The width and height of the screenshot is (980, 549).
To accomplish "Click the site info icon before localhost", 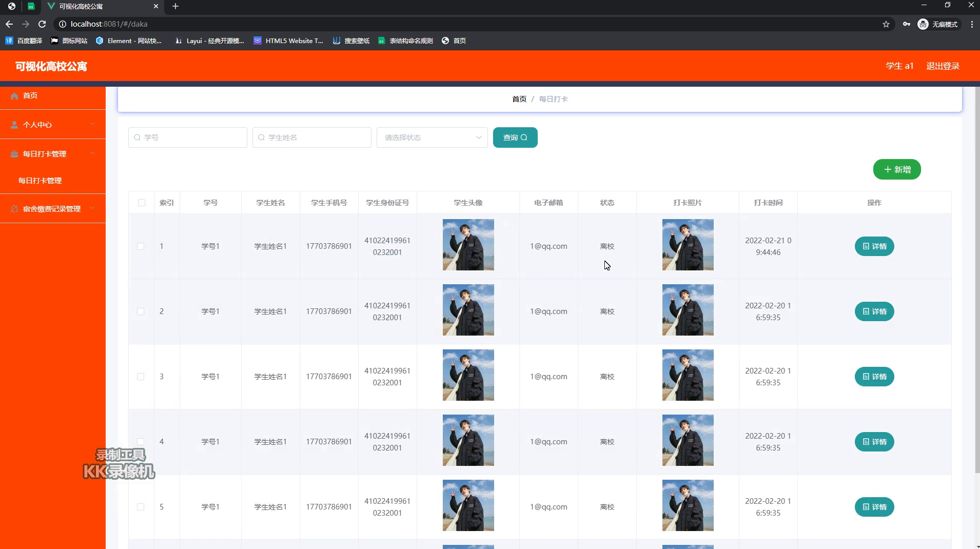I will click(63, 24).
